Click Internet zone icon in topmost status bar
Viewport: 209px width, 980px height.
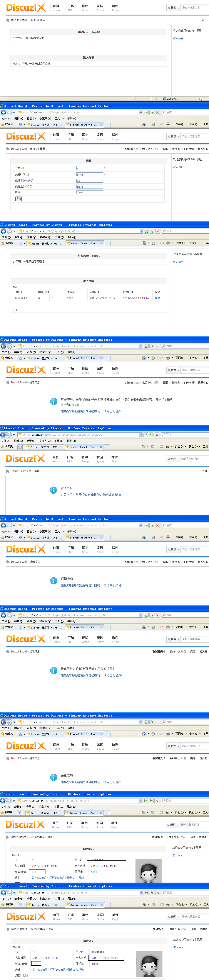coord(164,99)
